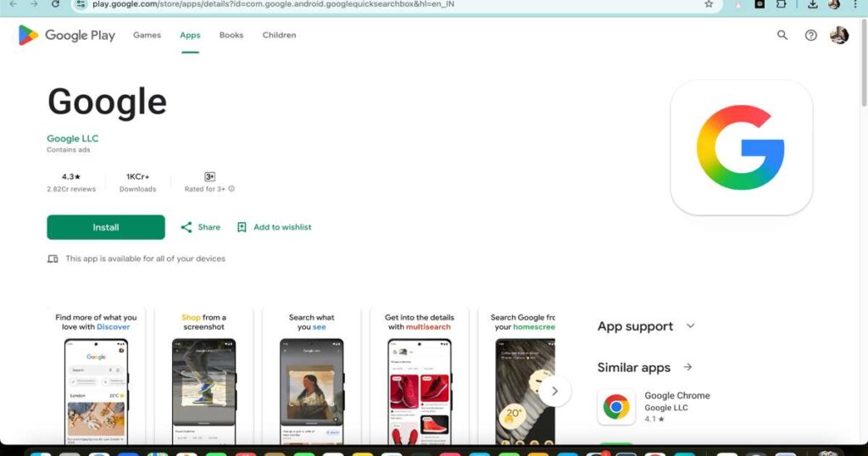Click the browser back arrow
This screenshot has height=456, width=868.
(x=13, y=4)
